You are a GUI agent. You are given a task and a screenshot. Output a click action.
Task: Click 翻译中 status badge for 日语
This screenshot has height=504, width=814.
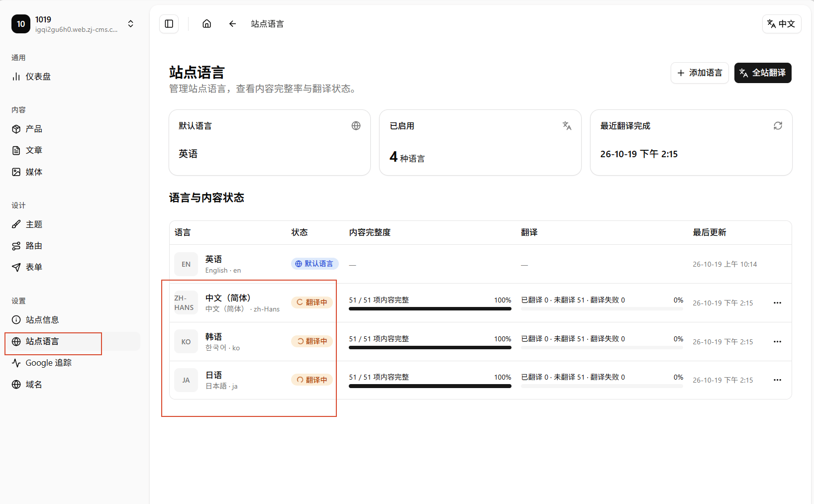(312, 380)
